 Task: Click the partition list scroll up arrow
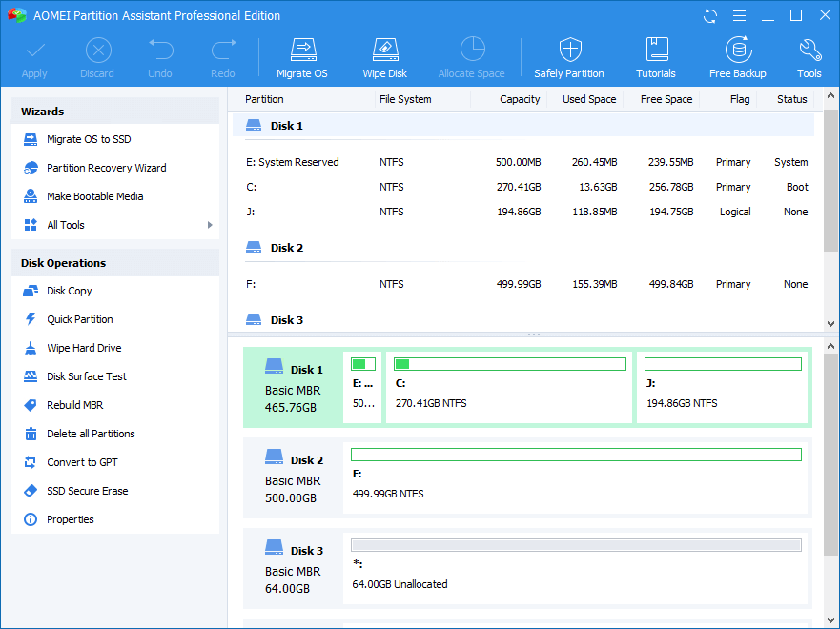tap(830, 96)
